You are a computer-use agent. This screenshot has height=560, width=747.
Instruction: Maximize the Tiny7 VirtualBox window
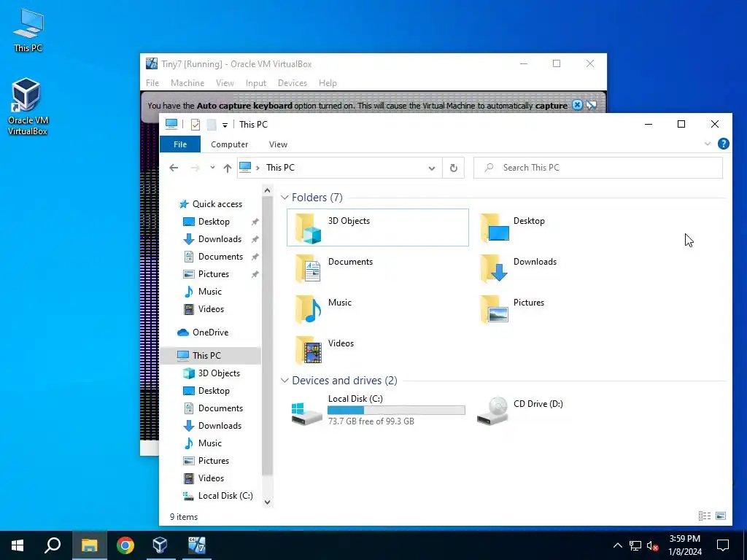pos(557,64)
